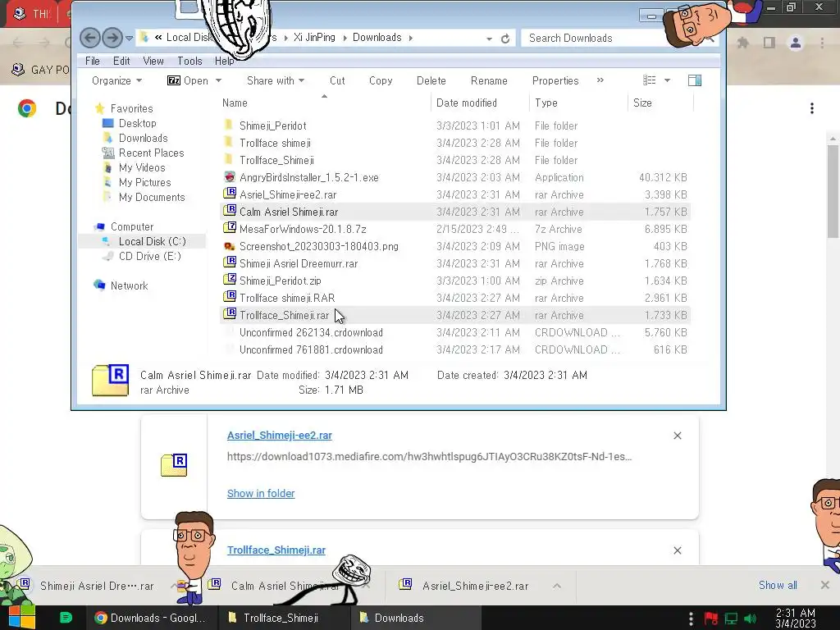Sort by the Size column header
840x630 pixels.
pos(642,103)
